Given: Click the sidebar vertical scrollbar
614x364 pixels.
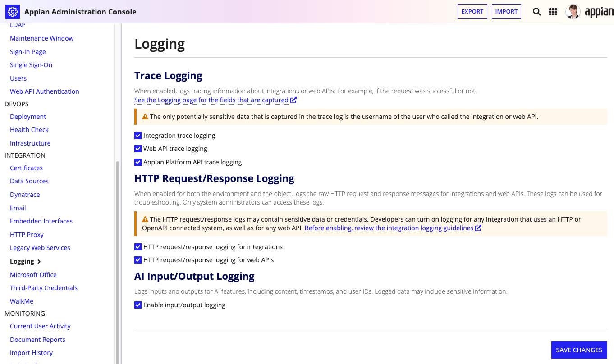Looking at the screenshot, I should [x=118, y=262].
